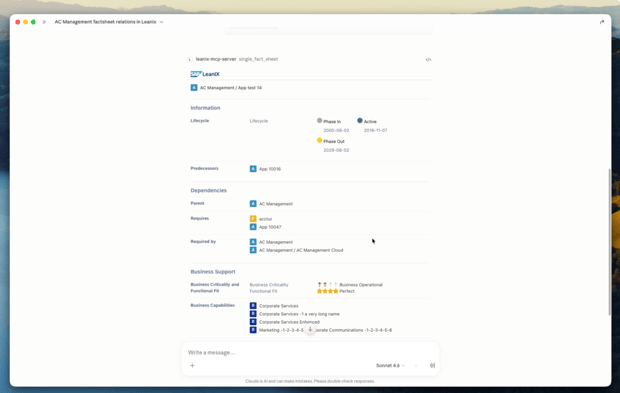Viewport: 620px width, 393px height.
Task: Click the Business Operational criticality label
Action: tap(361, 285)
